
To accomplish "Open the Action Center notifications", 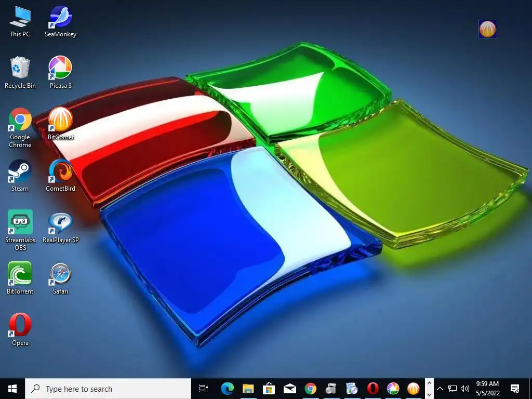I will 515,389.
